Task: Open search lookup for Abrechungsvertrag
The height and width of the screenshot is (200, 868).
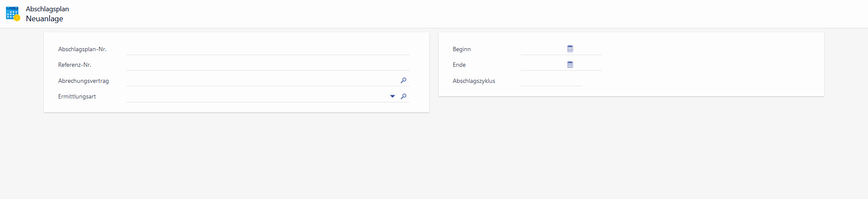Action: click(404, 80)
